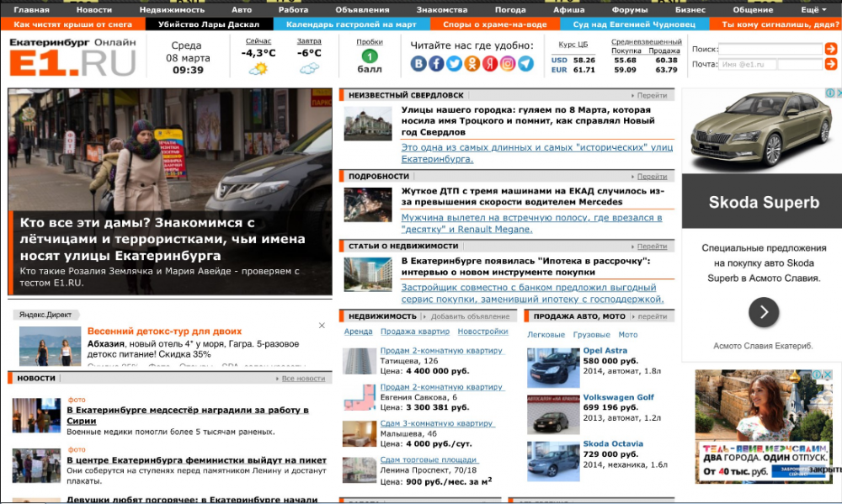Viewport: 842px width, 504px height.
Task: Open the Mercedes crash on ЕКАД article thumbnail
Action: click(x=368, y=205)
